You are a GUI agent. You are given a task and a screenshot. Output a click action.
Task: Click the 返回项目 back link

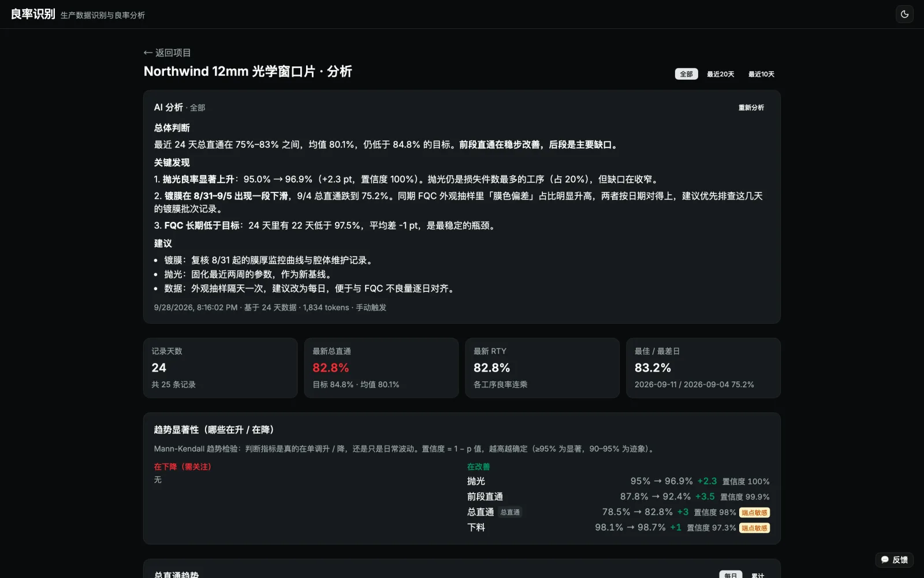click(167, 53)
